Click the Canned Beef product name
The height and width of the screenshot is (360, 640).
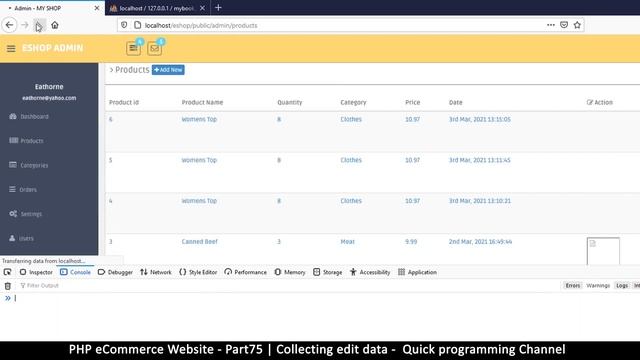[x=200, y=242]
